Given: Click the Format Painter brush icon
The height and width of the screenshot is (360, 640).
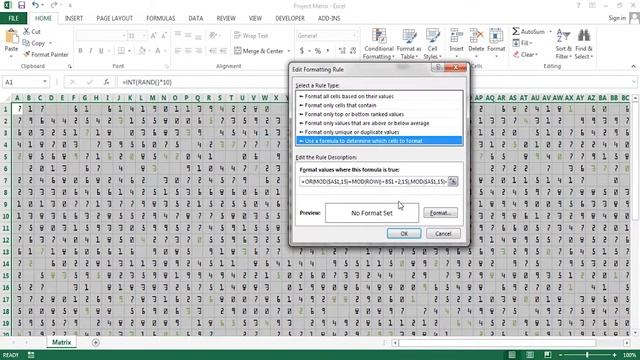Looking at the screenshot, I should [27, 54].
